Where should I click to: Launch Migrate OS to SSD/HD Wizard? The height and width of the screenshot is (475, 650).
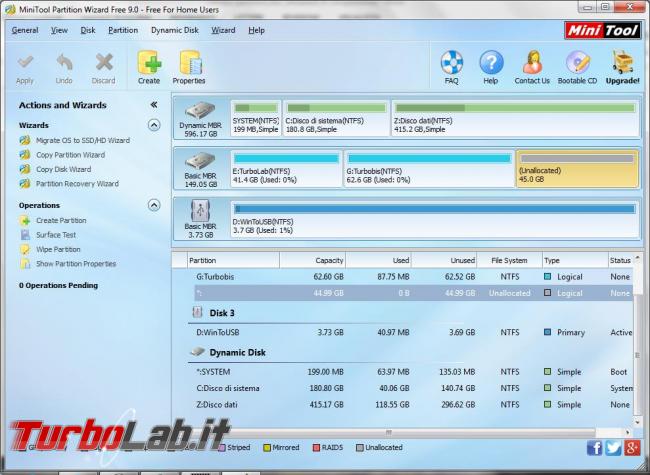pyautogui.click(x=75, y=141)
